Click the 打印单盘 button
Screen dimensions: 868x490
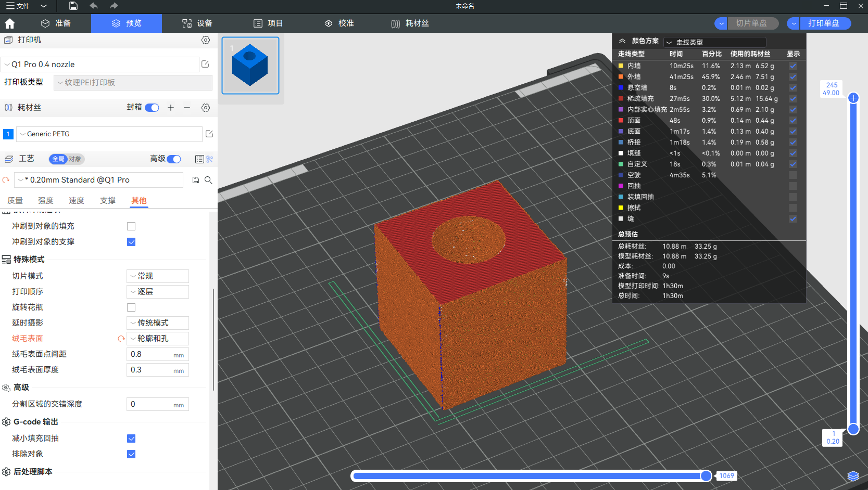click(x=824, y=23)
